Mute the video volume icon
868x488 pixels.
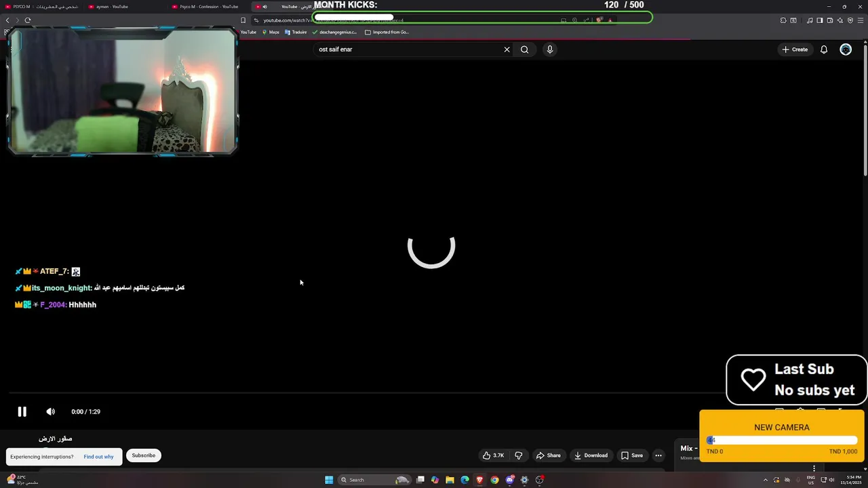[x=50, y=411]
